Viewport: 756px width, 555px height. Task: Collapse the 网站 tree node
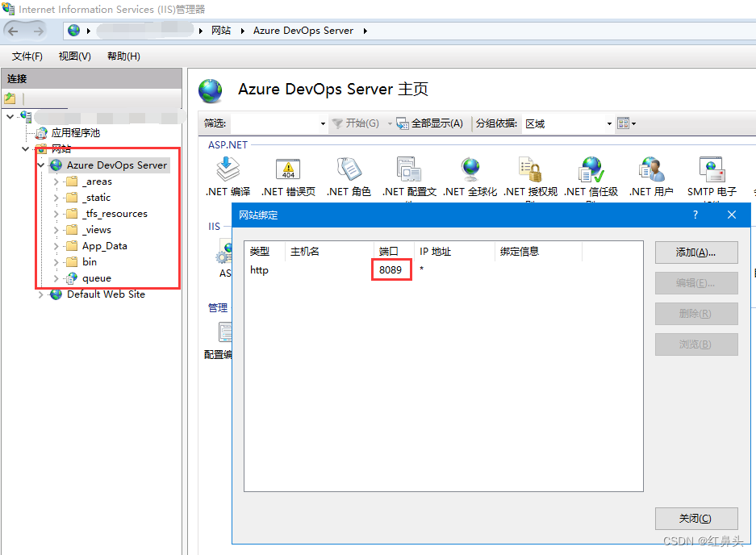[26, 148]
